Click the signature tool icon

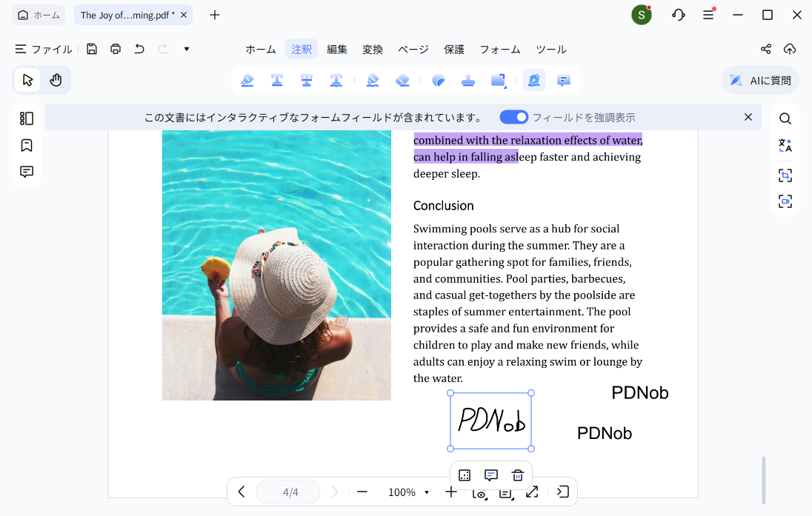(534, 80)
